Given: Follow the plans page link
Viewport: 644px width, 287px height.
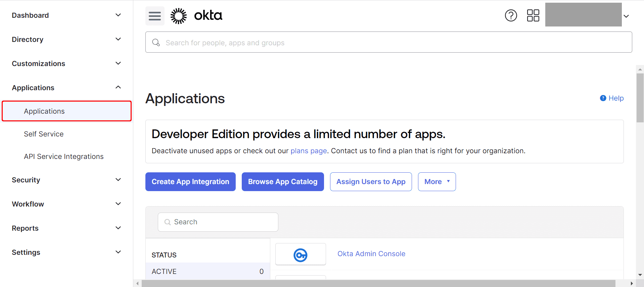Looking at the screenshot, I should 309,151.
